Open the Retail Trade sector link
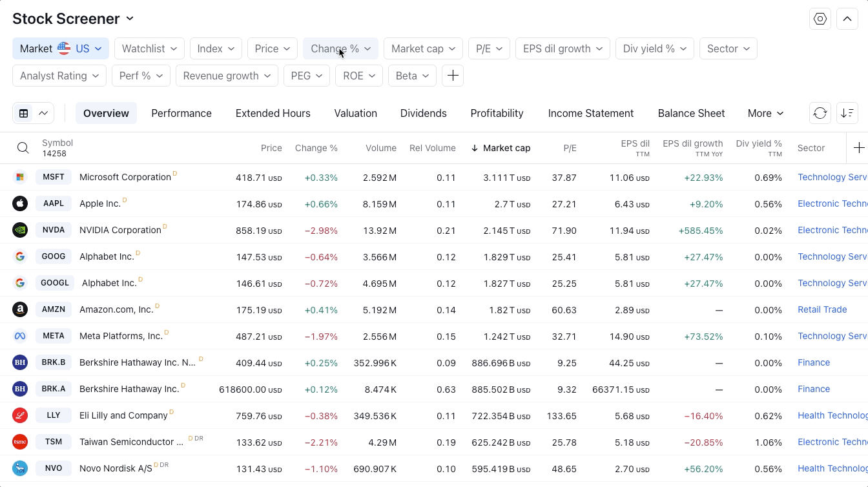 [821, 309]
